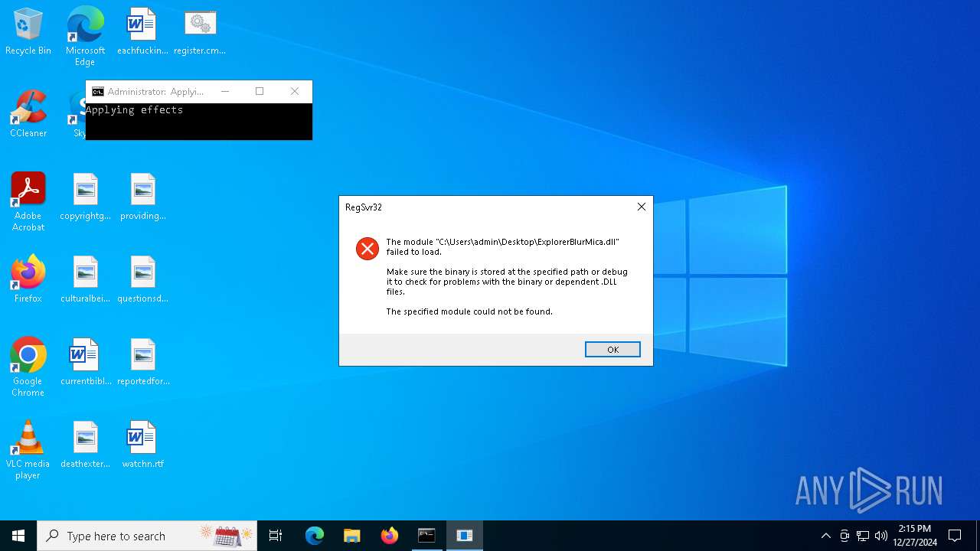Minimize the Administrator command prompt window

click(x=225, y=91)
